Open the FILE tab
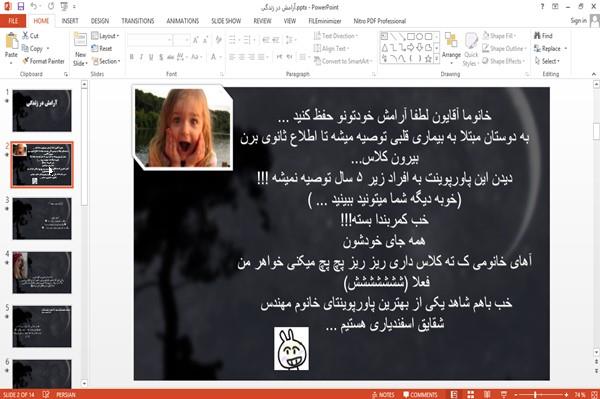The image size is (600, 399). (x=13, y=21)
